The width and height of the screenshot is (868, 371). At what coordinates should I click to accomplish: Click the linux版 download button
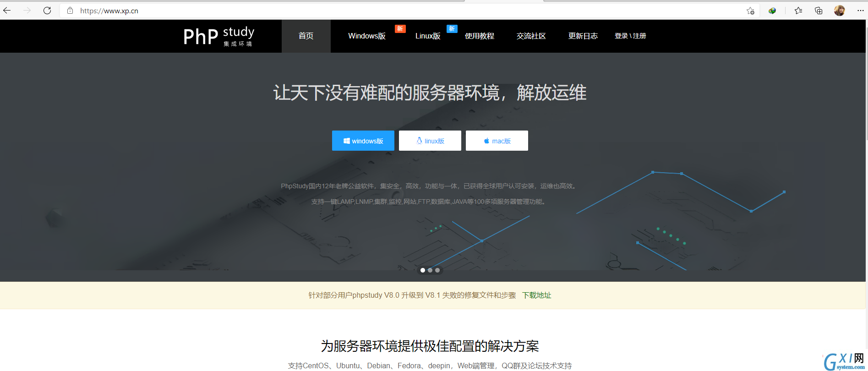click(430, 141)
